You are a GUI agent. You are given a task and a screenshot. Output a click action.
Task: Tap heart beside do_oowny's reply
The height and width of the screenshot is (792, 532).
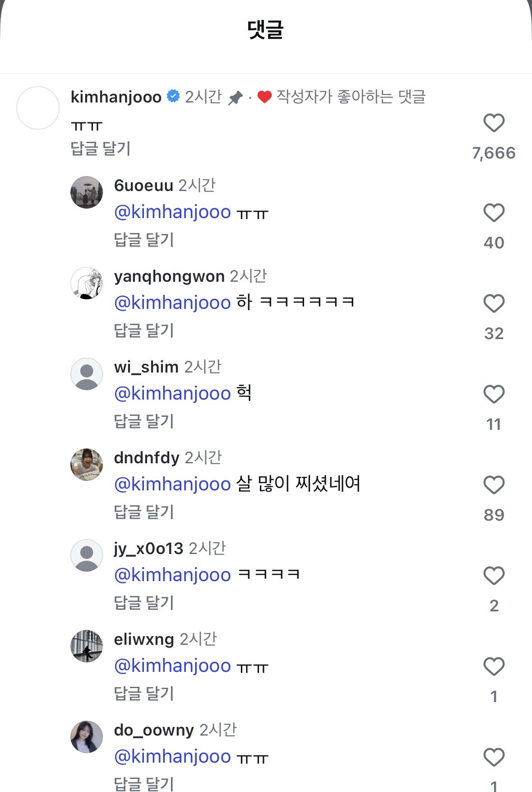(x=494, y=757)
